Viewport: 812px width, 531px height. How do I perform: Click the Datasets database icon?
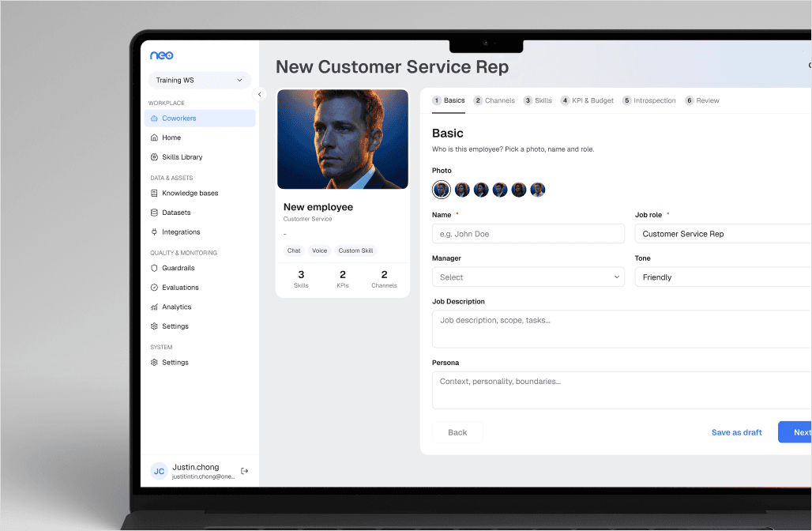(154, 213)
